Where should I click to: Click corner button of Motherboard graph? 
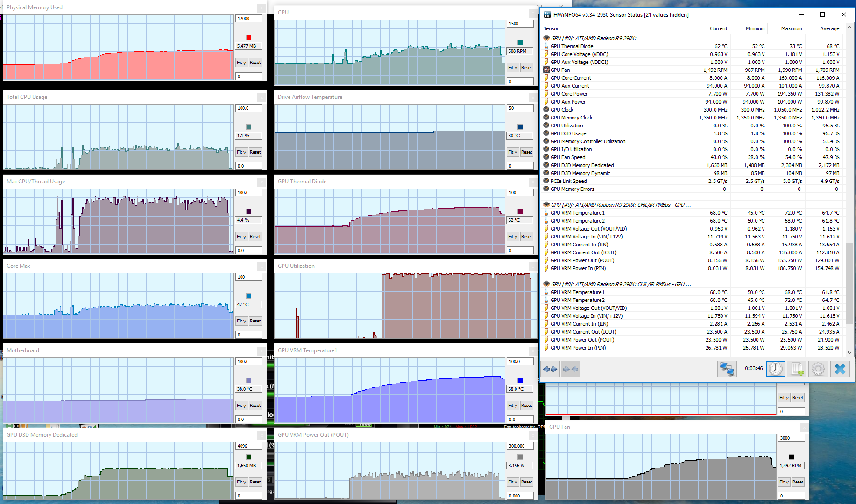click(262, 351)
